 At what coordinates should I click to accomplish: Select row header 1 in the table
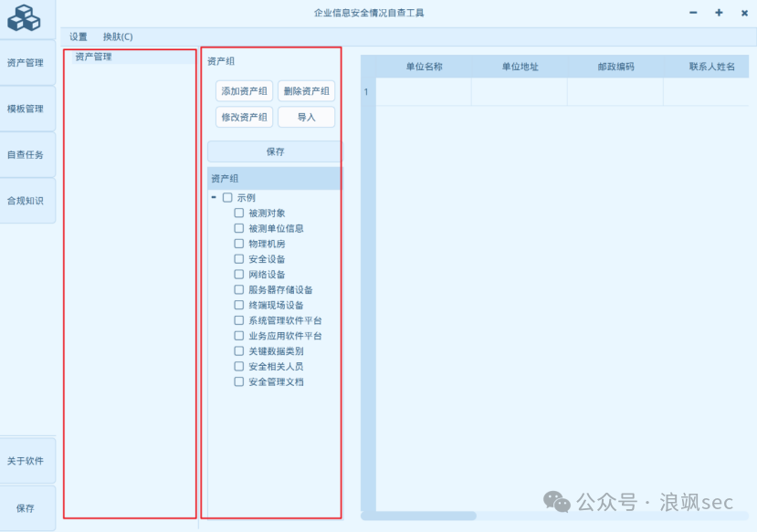pos(368,91)
